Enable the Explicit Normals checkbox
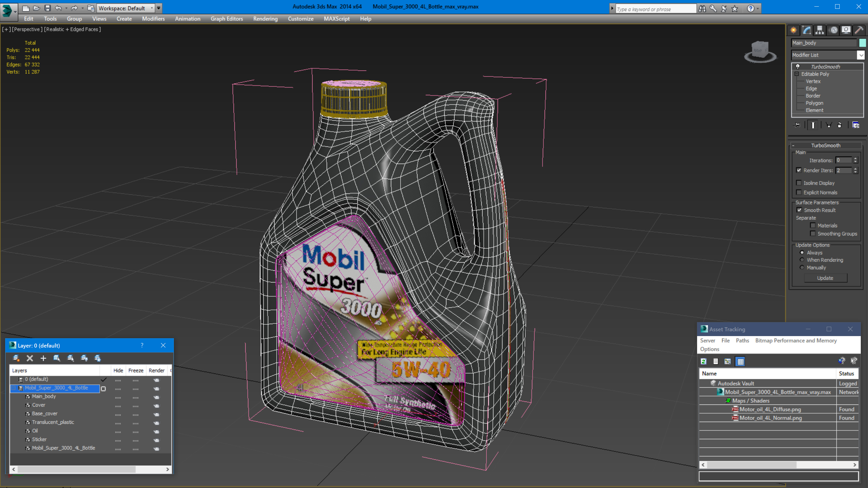This screenshot has width=868, height=488. (x=799, y=192)
